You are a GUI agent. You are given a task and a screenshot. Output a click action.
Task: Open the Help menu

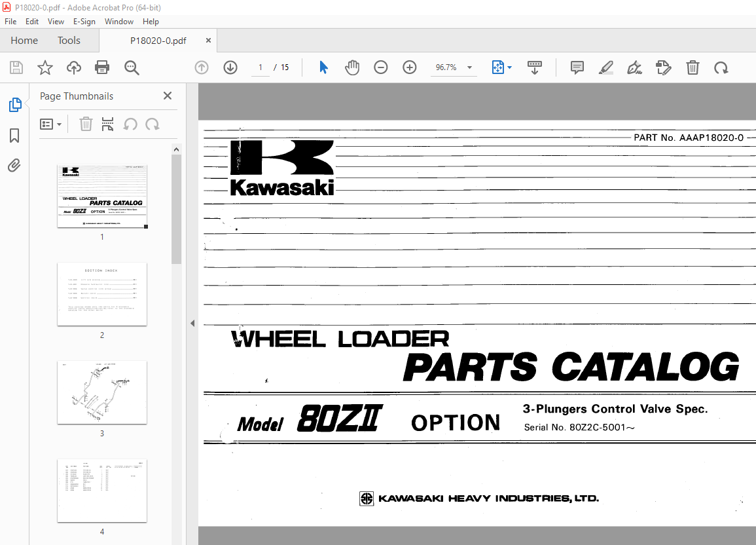pos(151,22)
